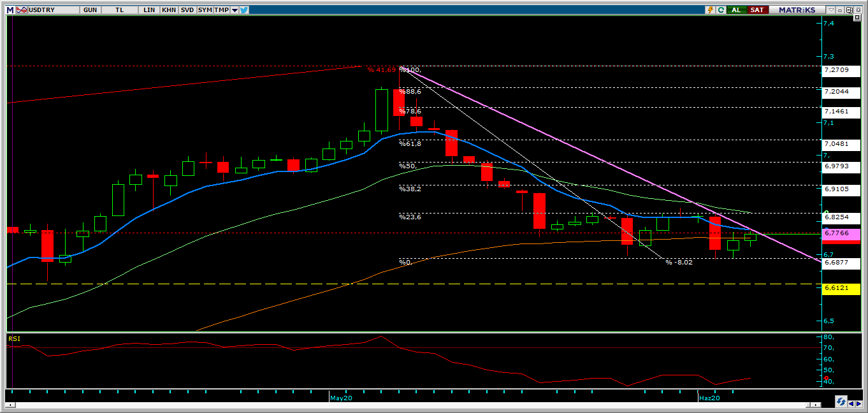This screenshot has height=413, width=868.
Task: Click the orange lightning bolt icon
Action: [710, 10]
